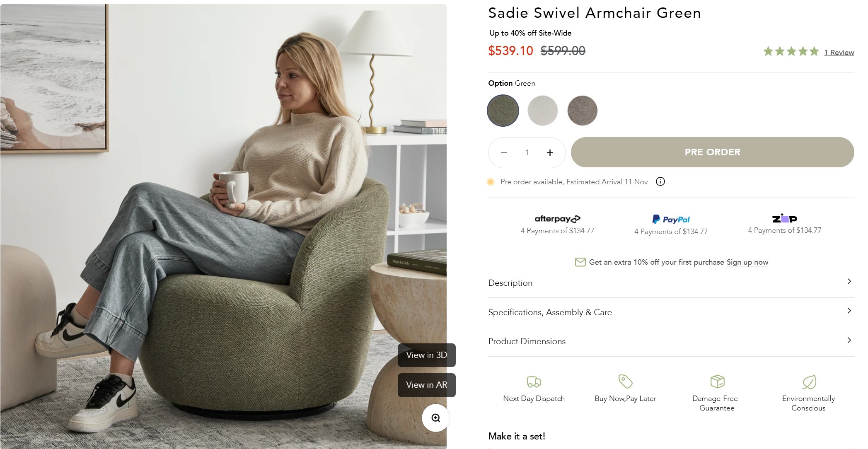868x449 pixels.
Task: Decrease quantity with the minus button
Action: (x=504, y=152)
